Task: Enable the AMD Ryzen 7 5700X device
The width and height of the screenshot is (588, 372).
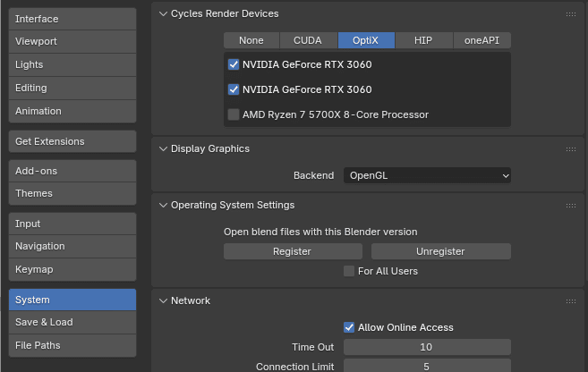Action: 234,114
